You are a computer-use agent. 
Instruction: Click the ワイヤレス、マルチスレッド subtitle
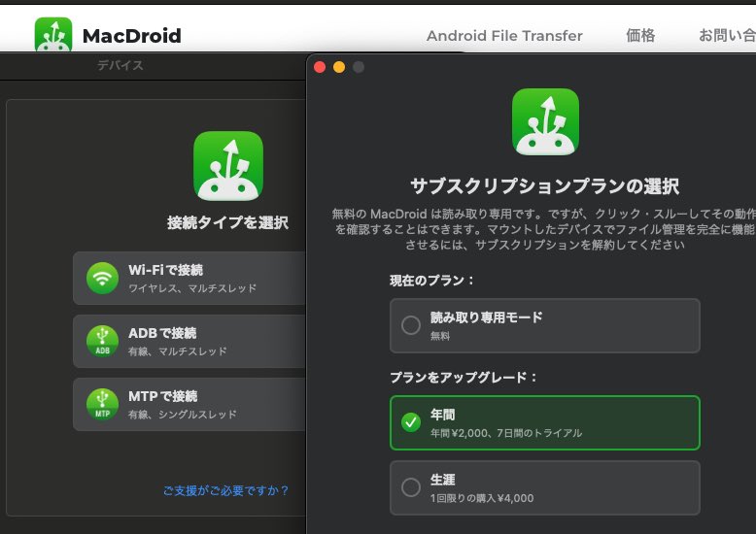[x=192, y=288]
